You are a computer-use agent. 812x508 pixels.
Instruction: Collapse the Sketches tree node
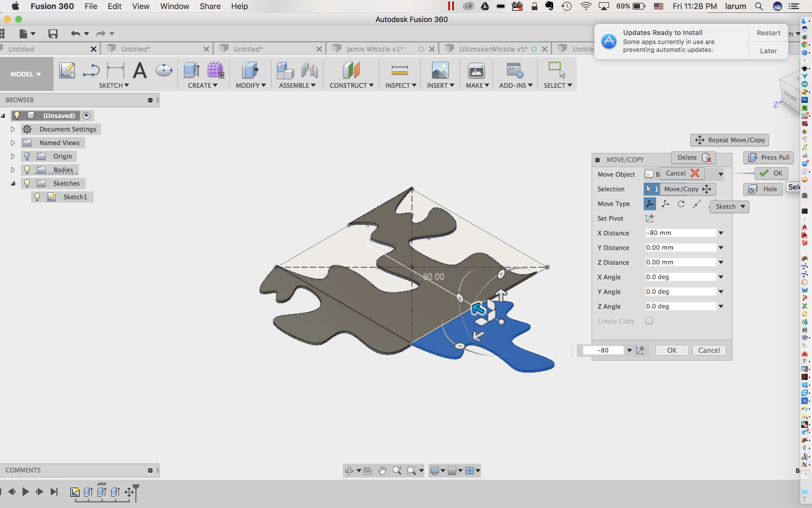[x=13, y=183]
